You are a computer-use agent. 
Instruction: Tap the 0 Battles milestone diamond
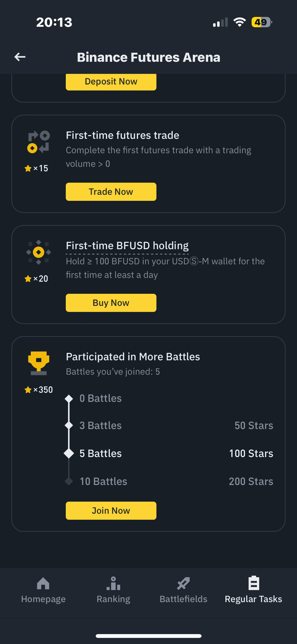[69, 398]
